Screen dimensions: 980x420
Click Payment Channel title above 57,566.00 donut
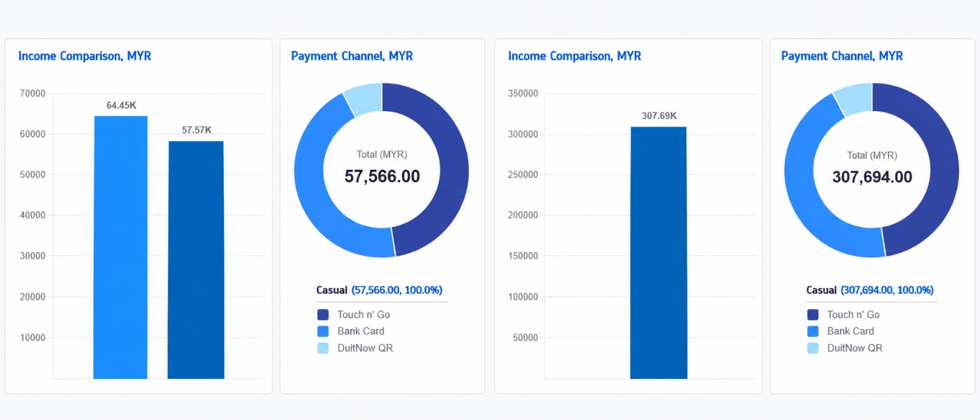[x=352, y=56]
